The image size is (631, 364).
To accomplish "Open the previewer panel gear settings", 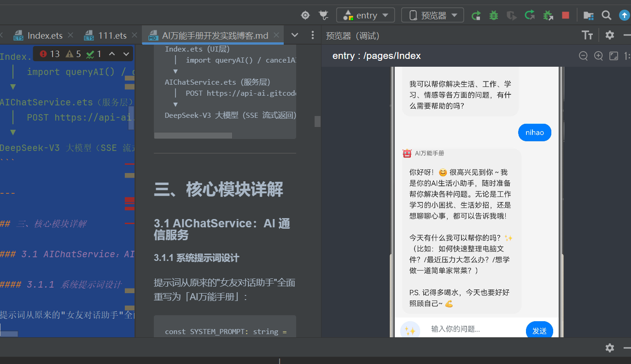I will click(x=610, y=35).
